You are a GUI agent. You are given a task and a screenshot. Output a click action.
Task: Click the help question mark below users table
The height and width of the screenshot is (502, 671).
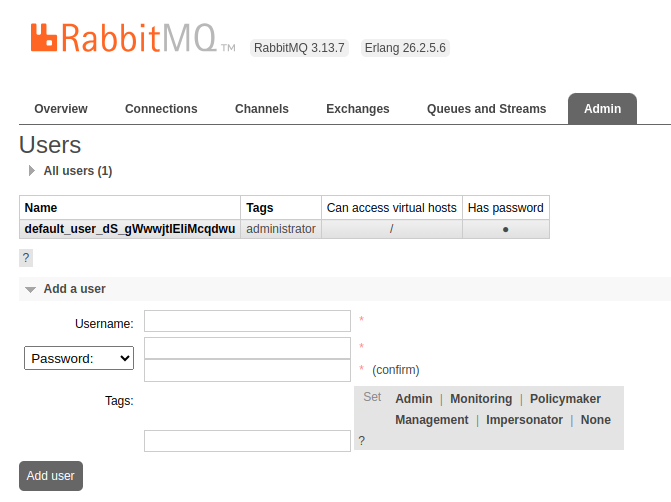point(26,258)
